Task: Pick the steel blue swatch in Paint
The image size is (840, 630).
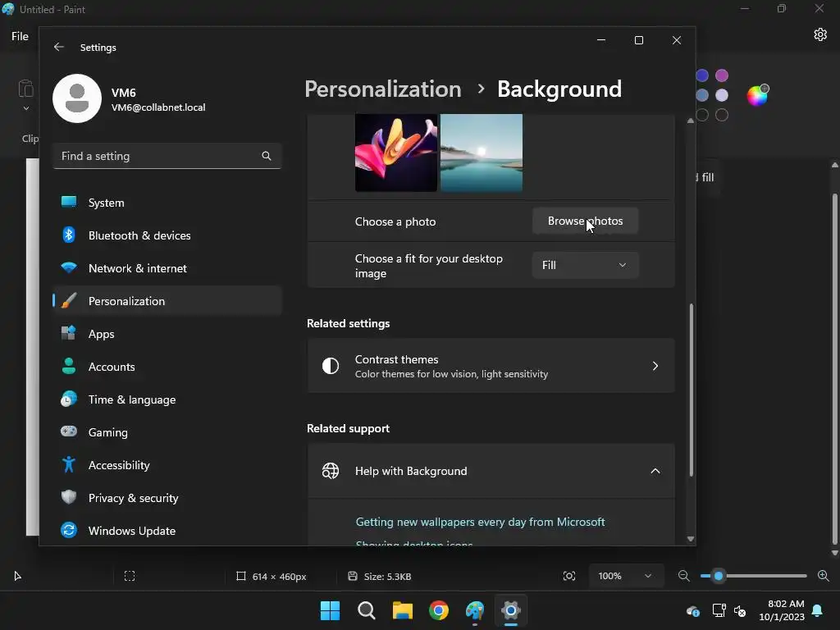Action: click(702, 95)
